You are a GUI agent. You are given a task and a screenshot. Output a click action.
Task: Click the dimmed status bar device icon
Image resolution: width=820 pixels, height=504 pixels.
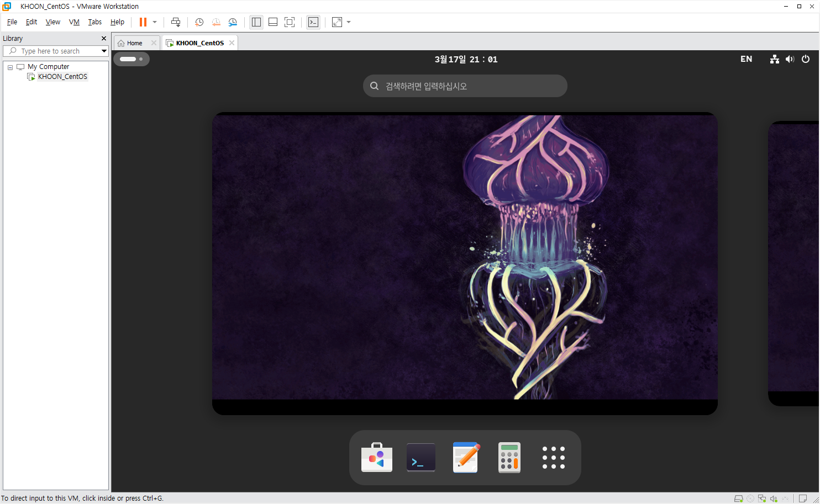[785, 498]
